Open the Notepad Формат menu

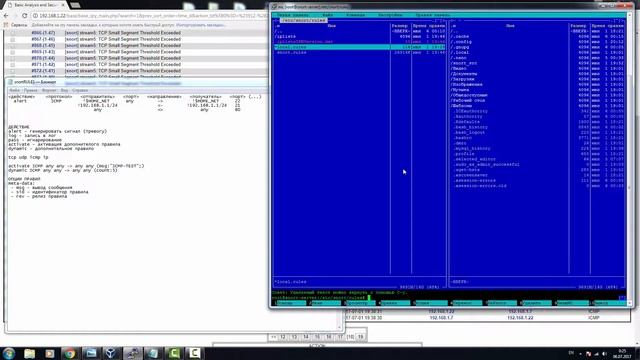click(49, 90)
